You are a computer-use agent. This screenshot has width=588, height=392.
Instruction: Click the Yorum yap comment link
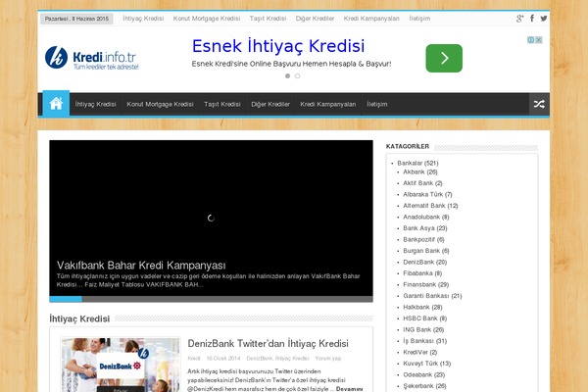[328, 359]
